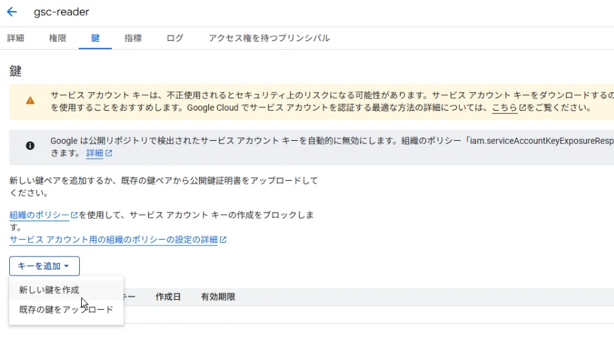This screenshot has width=614, height=364.
Task: Select the active 鍵 tab
Action: point(96,38)
